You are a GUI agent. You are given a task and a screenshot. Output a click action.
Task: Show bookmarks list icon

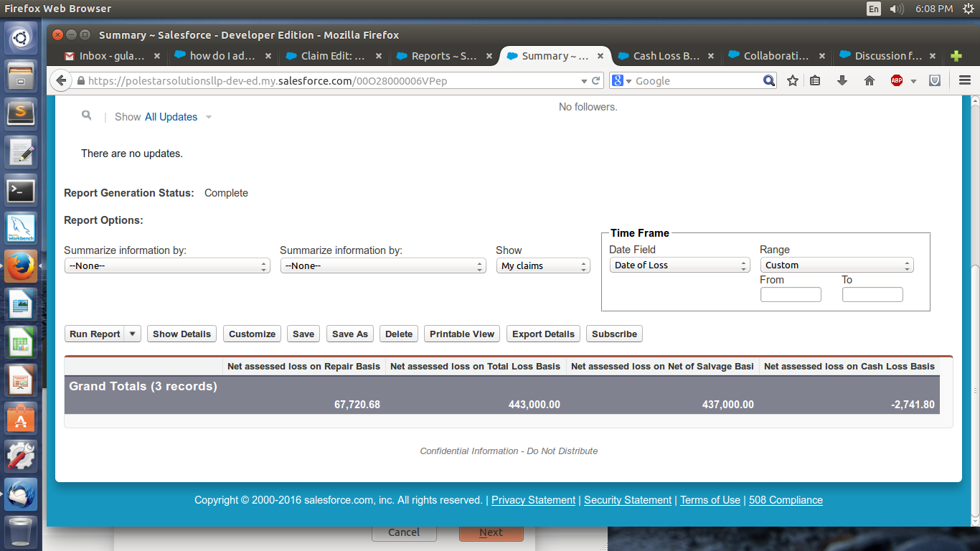coord(815,81)
